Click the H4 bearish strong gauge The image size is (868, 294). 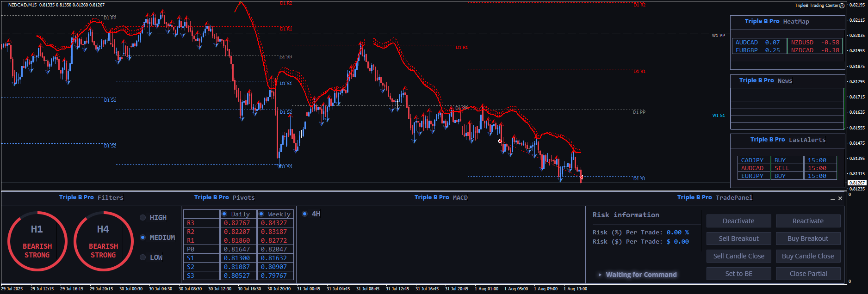pyautogui.click(x=103, y=241)
